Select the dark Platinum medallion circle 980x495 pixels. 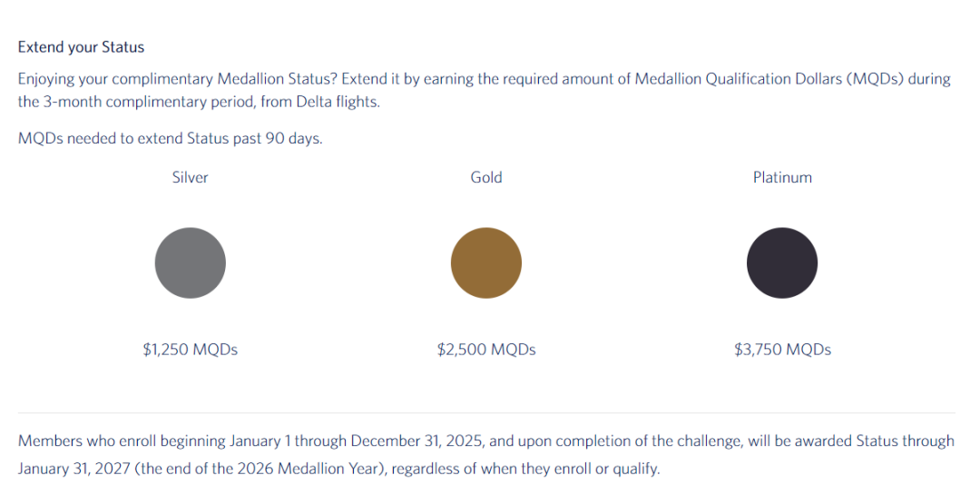[x=782, y=262]
